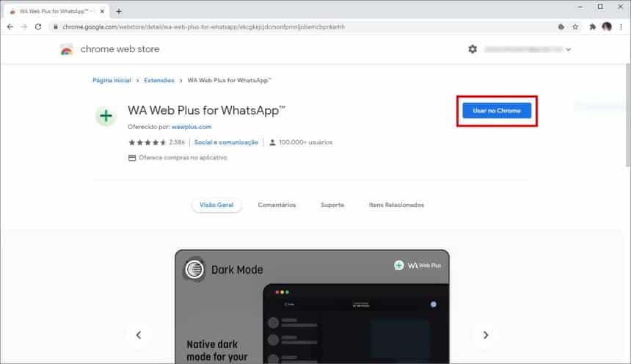Click the icon left of bookmark star
The height and width of the screenshot is (364, 631).
(561, 27)
